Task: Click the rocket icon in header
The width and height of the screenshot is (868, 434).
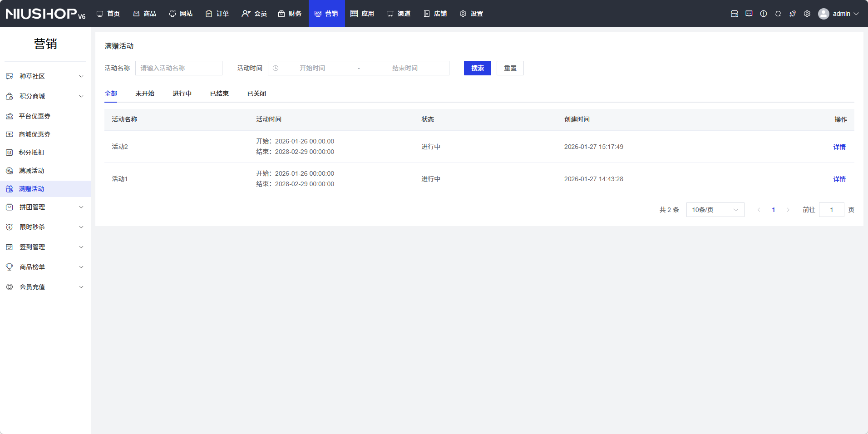Action: tap(792, 14)
